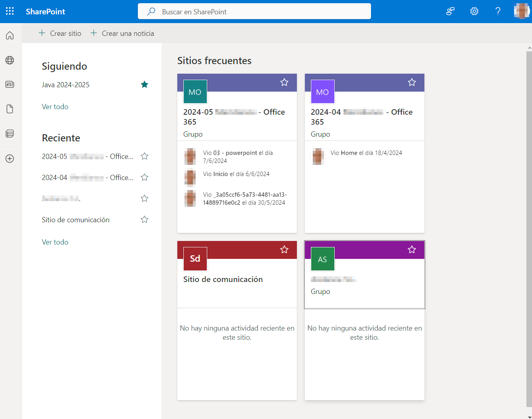Follow recent 2024-05 Office site star
This screenshot has height=419, width=532.
tap(145, 156)
